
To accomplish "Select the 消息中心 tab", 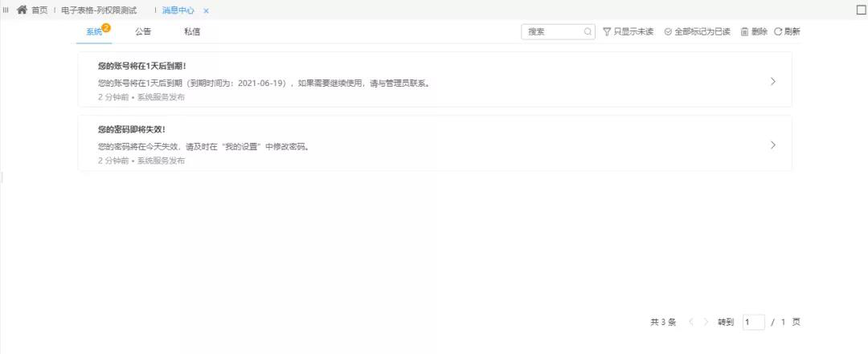I will (178, 10).
